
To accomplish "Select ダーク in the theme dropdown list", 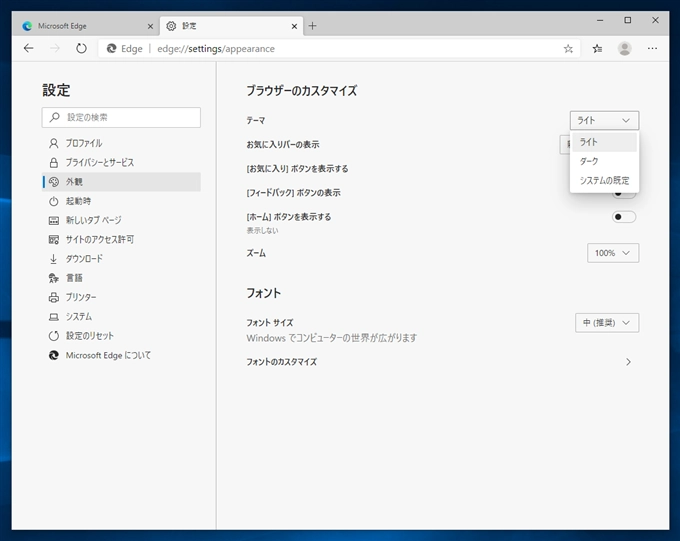I will point(604,161).
